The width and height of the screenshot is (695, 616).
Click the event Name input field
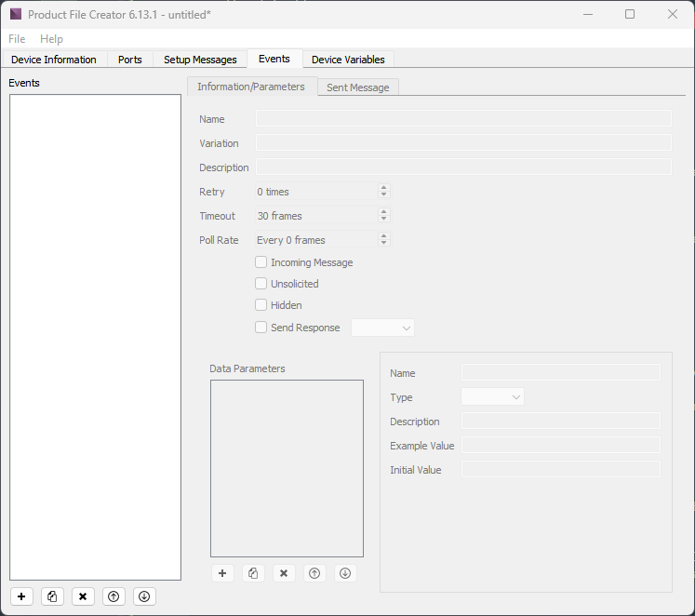point(463,119)
